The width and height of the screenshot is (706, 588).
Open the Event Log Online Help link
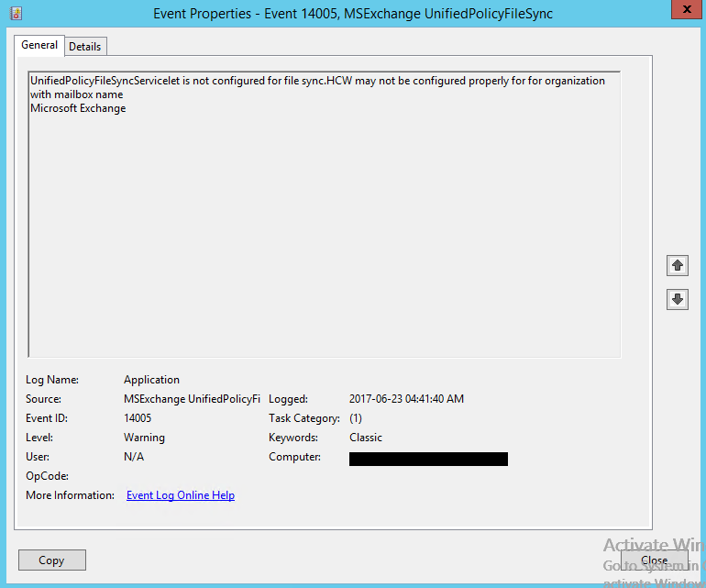click(180, 495)
